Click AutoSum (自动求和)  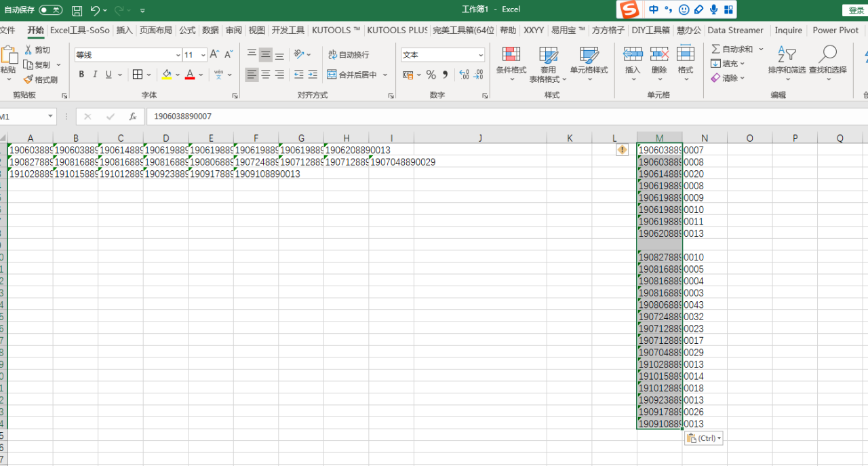[732, 50]
